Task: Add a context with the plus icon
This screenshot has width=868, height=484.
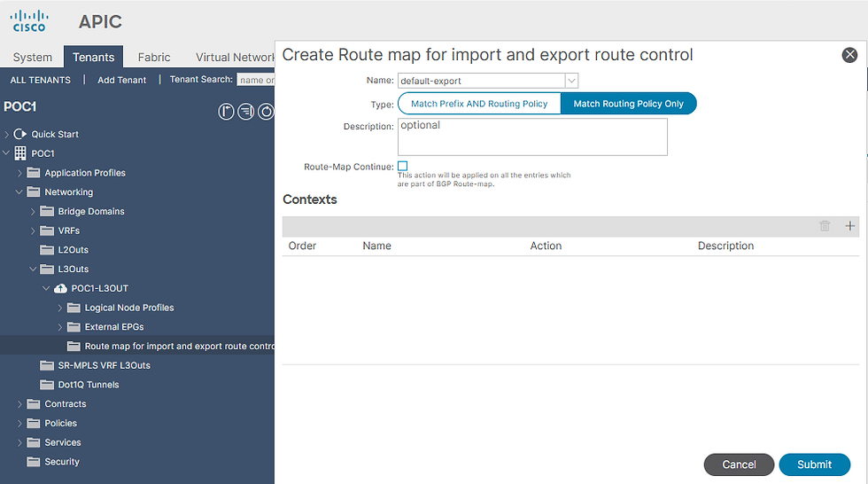Action: [x=849, y=226]
